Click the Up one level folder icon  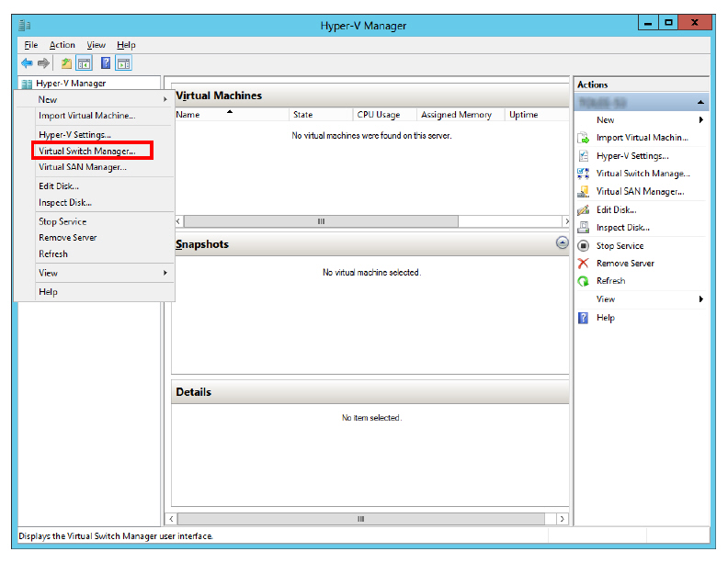pos(67,63)
